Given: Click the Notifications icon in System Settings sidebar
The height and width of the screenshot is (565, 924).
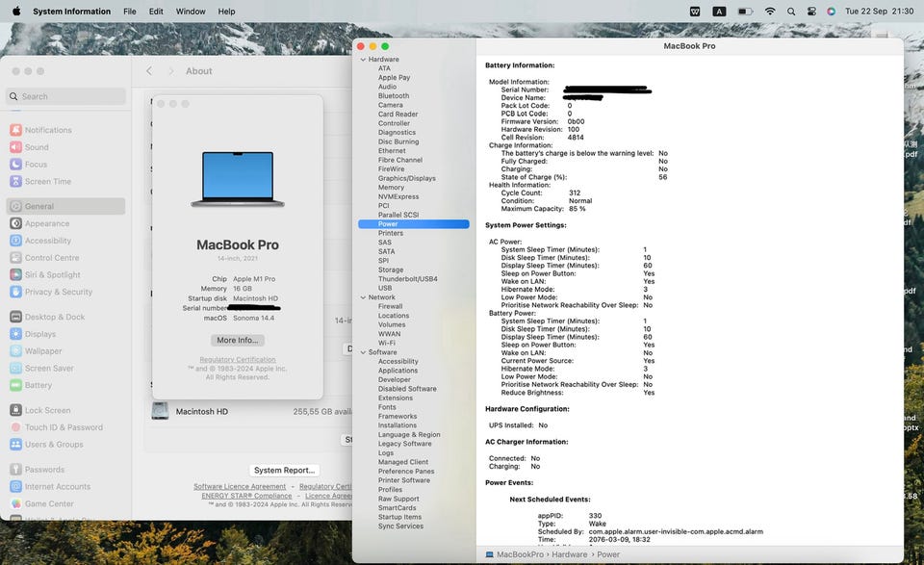Looking at the screenshot, I should click(16, 130).
